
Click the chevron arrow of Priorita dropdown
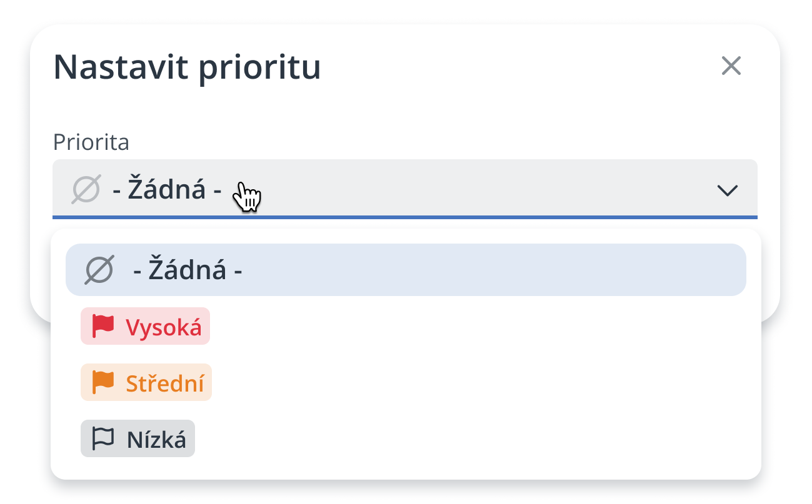[728, 190]
